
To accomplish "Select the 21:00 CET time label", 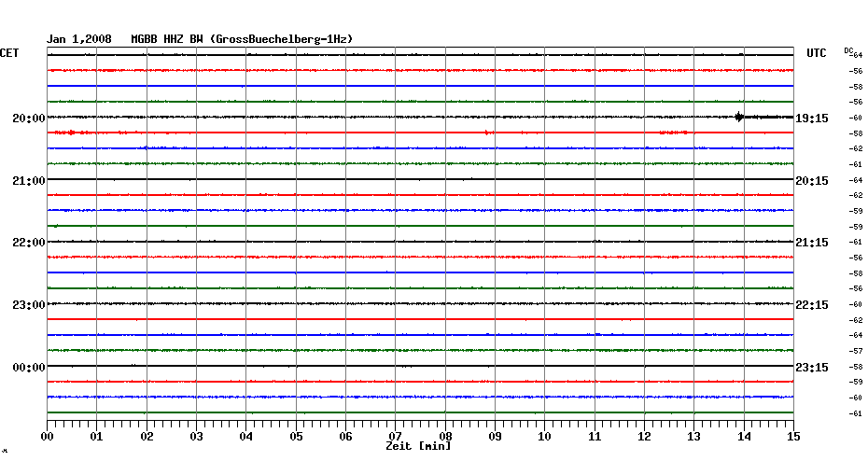I will (x=29, y=181).
